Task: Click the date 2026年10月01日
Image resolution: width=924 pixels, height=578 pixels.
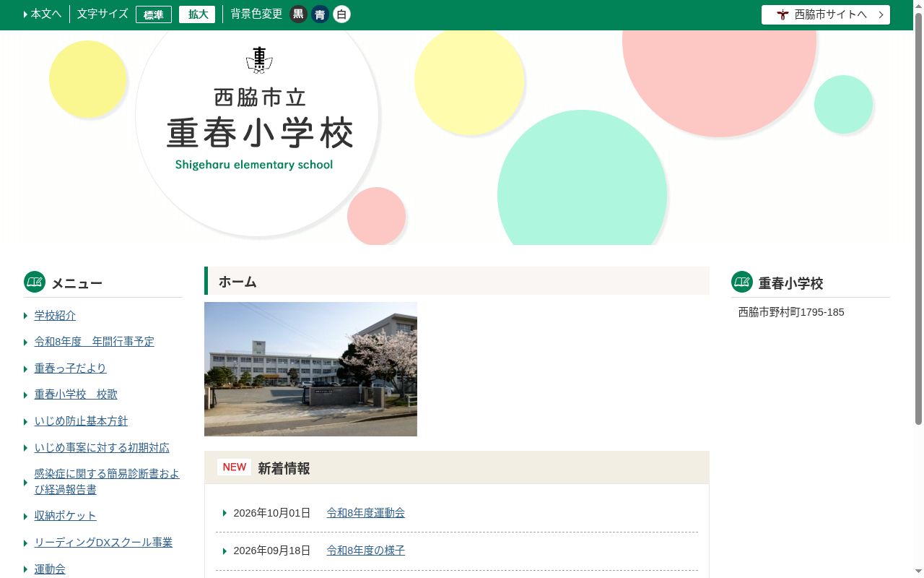Action: [272, 513]
